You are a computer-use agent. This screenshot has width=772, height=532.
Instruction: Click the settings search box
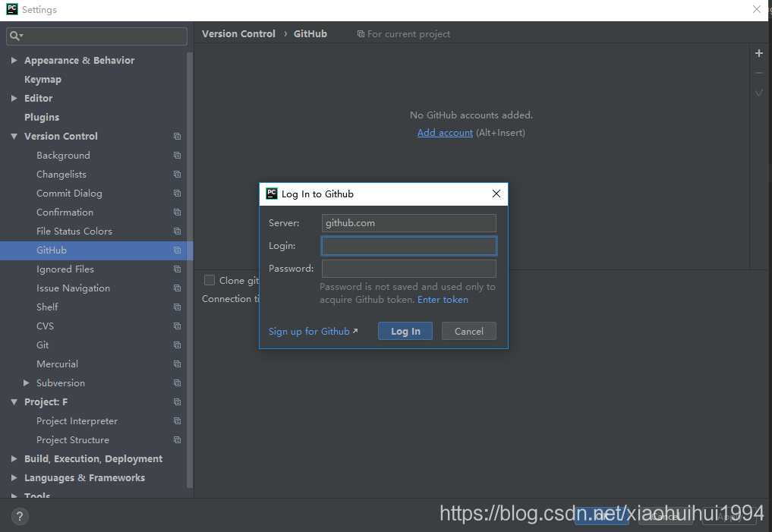96,36
